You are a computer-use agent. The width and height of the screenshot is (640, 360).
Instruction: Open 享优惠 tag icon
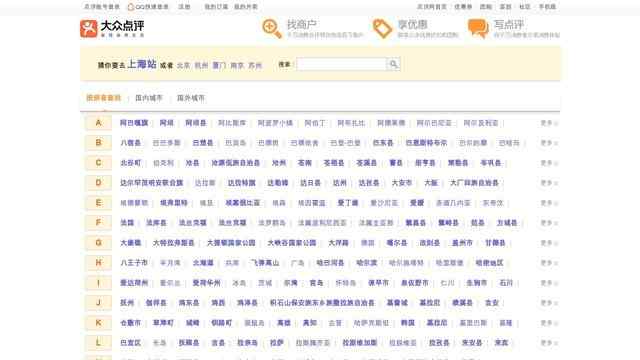click(x=382, y=29)
